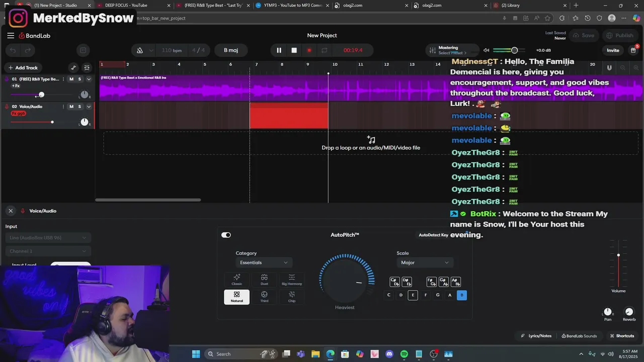Click timeline bar marker 5
This screenshot has width=644, height=362.
(205, 64)
